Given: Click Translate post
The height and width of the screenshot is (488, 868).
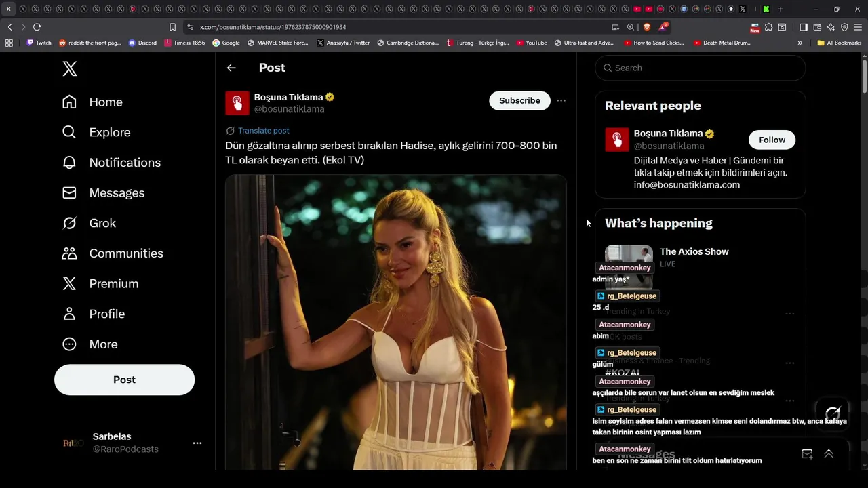Looking at the screenshot, I should (264, 131).
